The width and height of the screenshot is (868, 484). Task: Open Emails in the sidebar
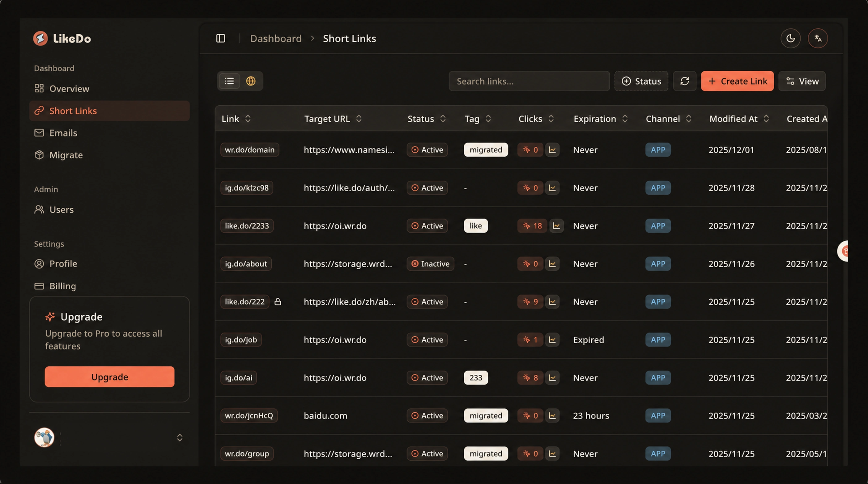click(109, 133)
